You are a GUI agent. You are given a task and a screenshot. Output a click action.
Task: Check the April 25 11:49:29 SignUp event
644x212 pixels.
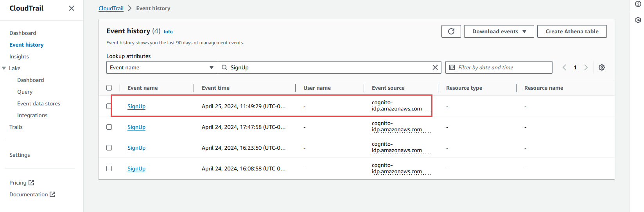109,106
